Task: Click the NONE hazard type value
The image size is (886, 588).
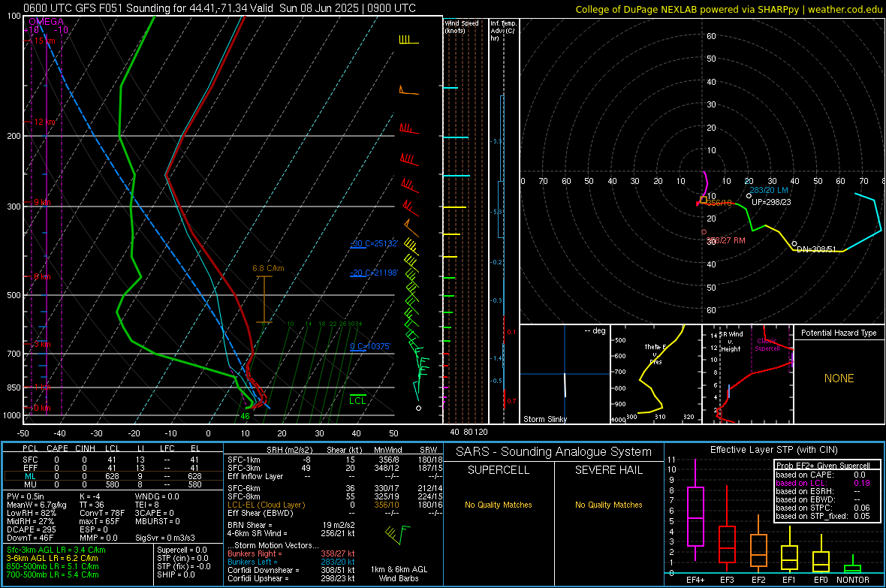Action: 839,378
